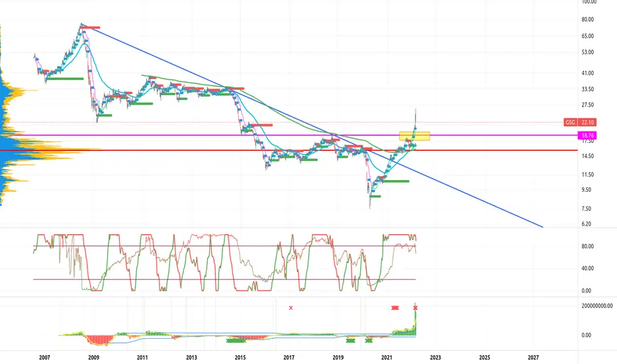Click the red X marker near 2017
Image resolution: width=617 pixels, height=364 pixels.
pyautogui.click(x=291, y=308)
